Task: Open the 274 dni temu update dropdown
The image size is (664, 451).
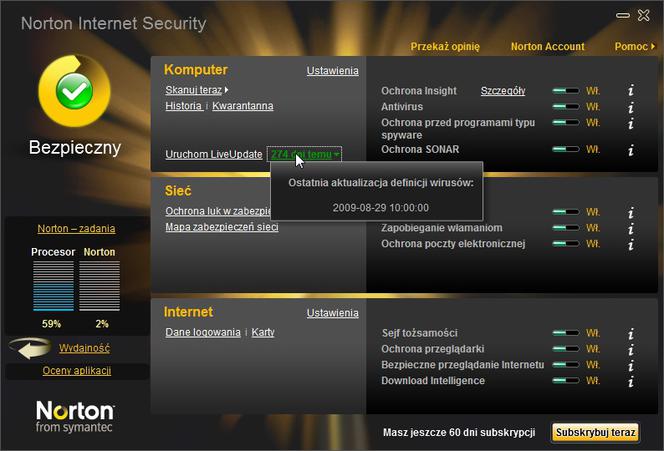Action: tap(304, 154)
